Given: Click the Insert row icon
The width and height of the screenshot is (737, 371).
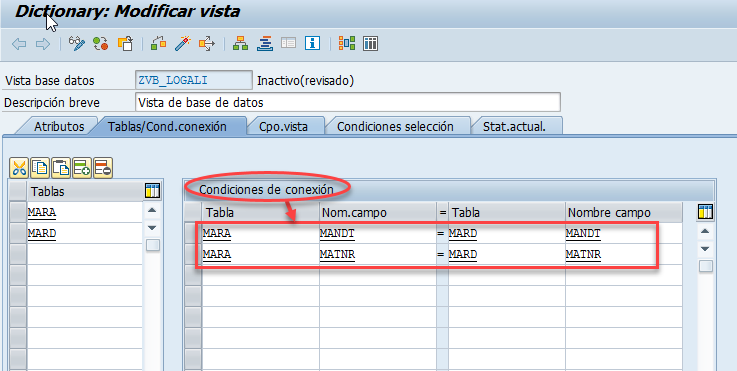Looking at the screenshot, I should (82, 168).
